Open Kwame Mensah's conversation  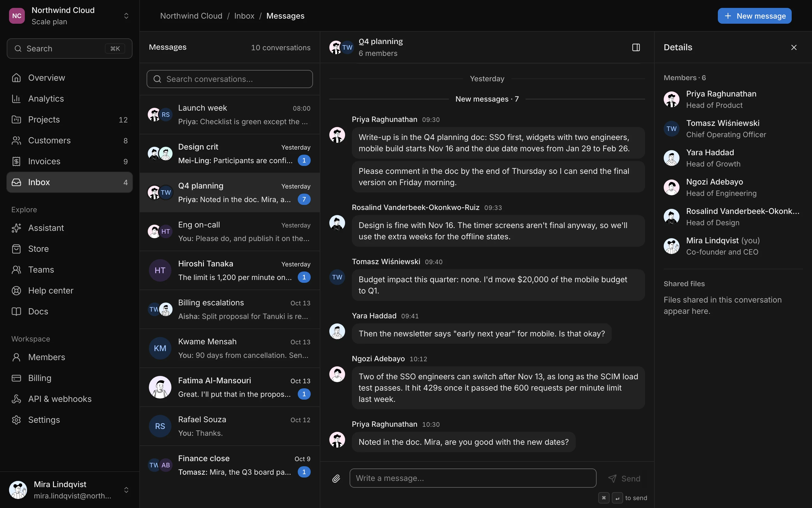coord(230,349)
